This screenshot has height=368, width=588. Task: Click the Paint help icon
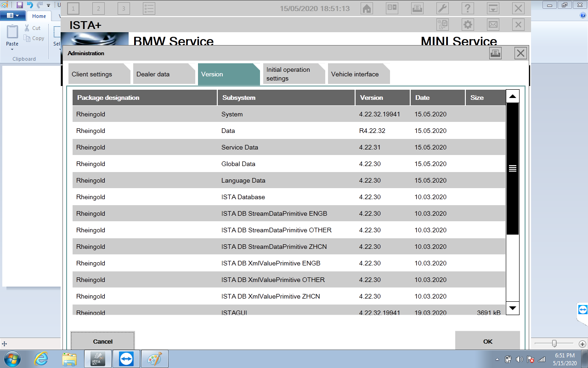click(x=583, y=16)
